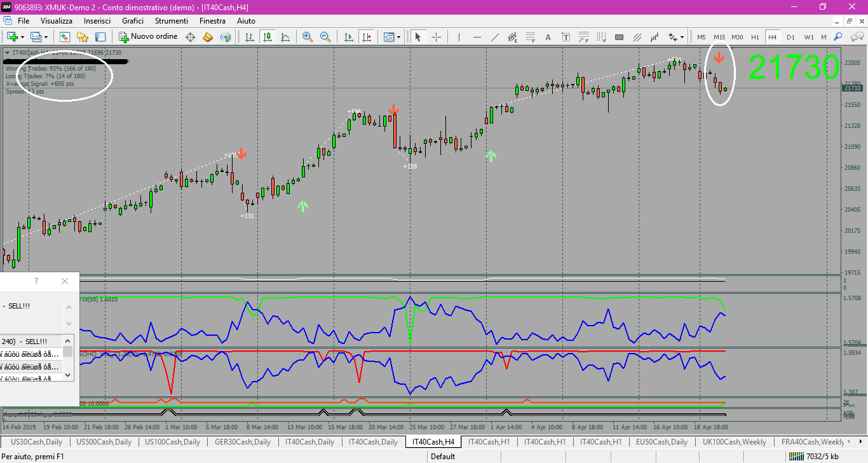Open MetaEditor with the yellow book icon

[x=208, y=37]
